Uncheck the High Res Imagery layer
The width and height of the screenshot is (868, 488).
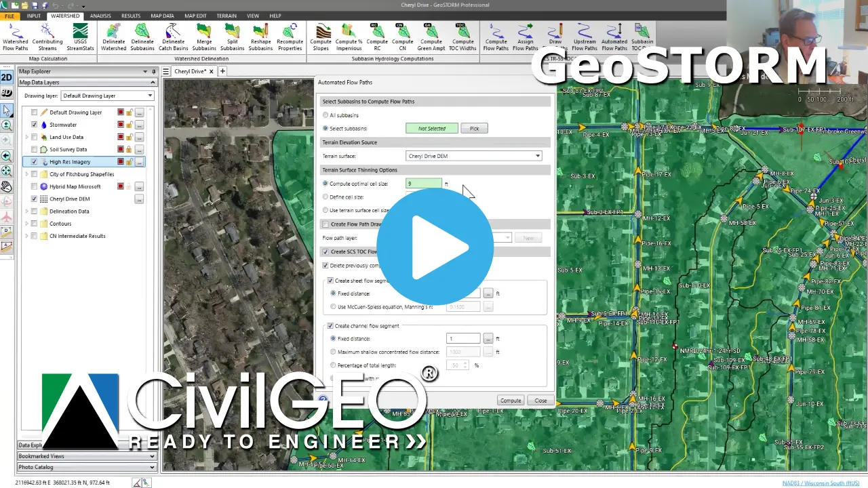[34, 162]
